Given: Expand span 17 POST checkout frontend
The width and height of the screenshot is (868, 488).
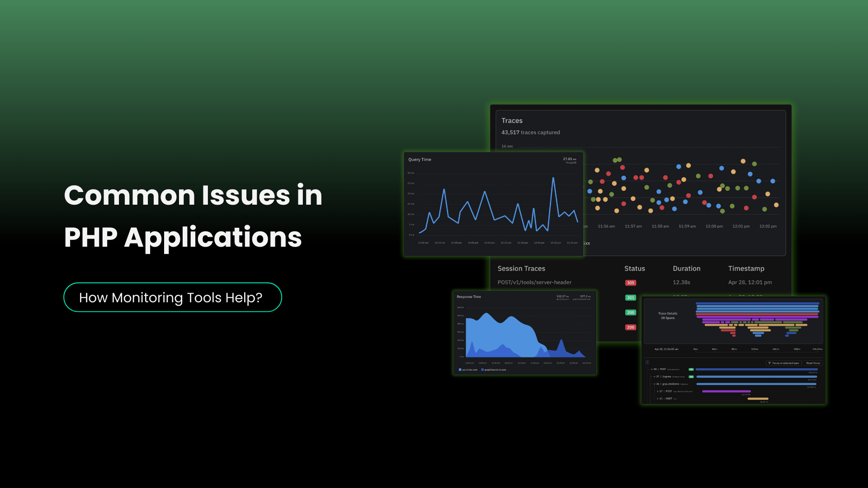Looking at the screenshot, I should 658,391.
